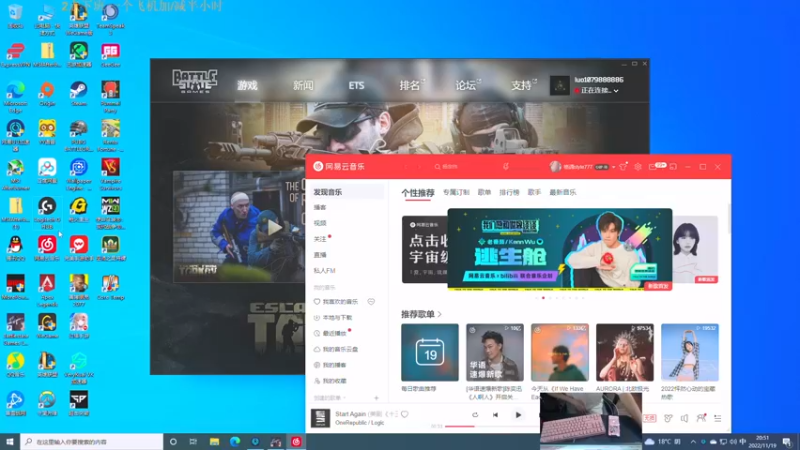Click the NetEase search box
Screen dimensions: 800x450
[462, 167]
